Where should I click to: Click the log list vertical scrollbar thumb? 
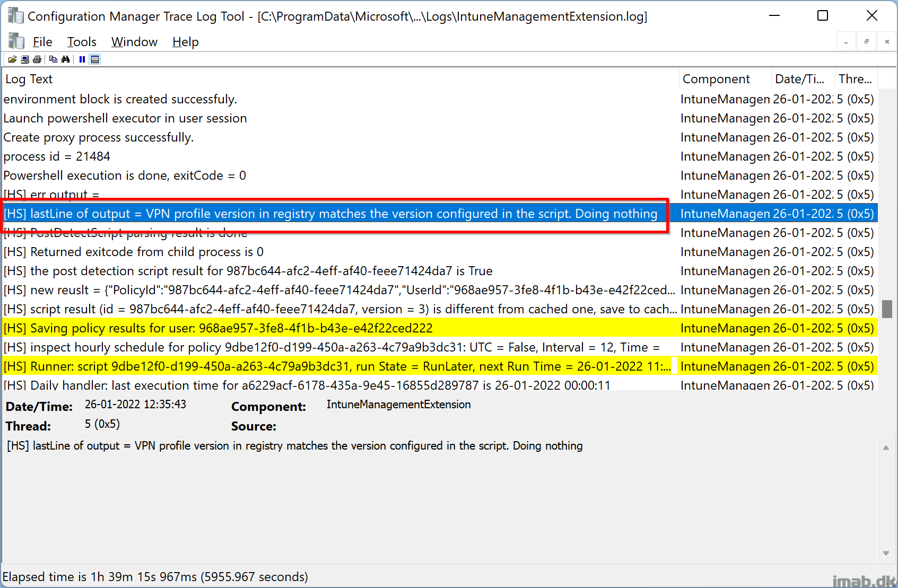[887, 309]
